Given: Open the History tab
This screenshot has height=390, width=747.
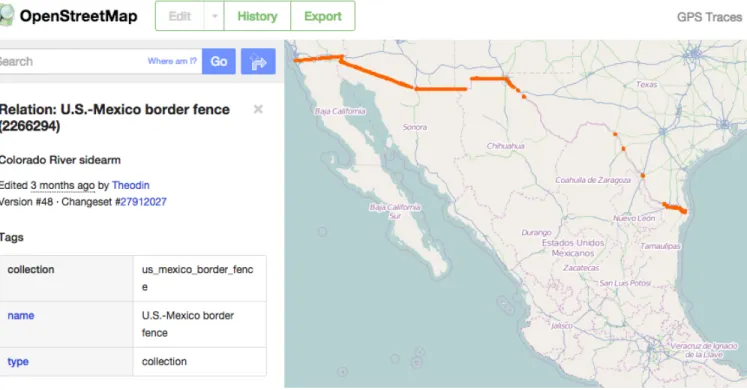Looking at the screenshot, I should (257, 16).
